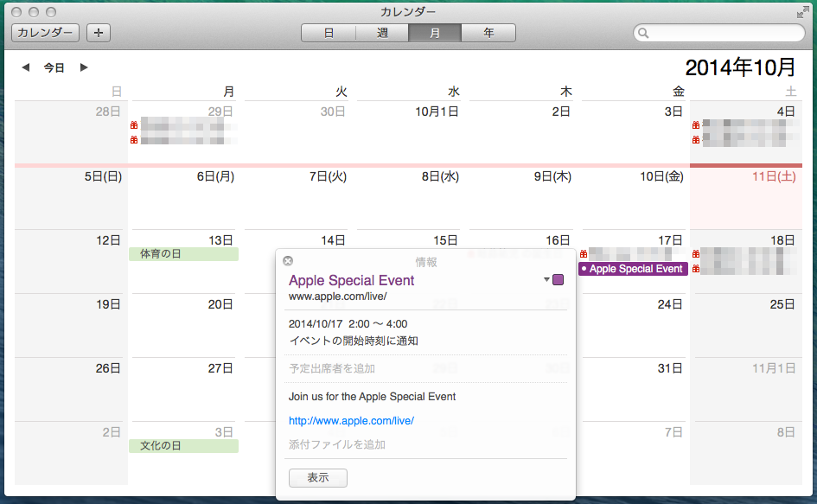Switch to Week view tab (週)

click(x=382, y=33)
